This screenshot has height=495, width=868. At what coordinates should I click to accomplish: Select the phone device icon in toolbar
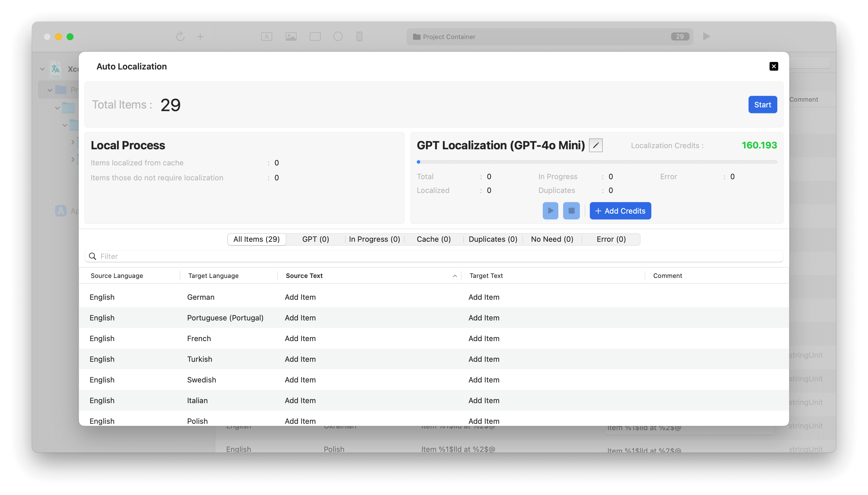pyautogui.click(x=359, y=36)
